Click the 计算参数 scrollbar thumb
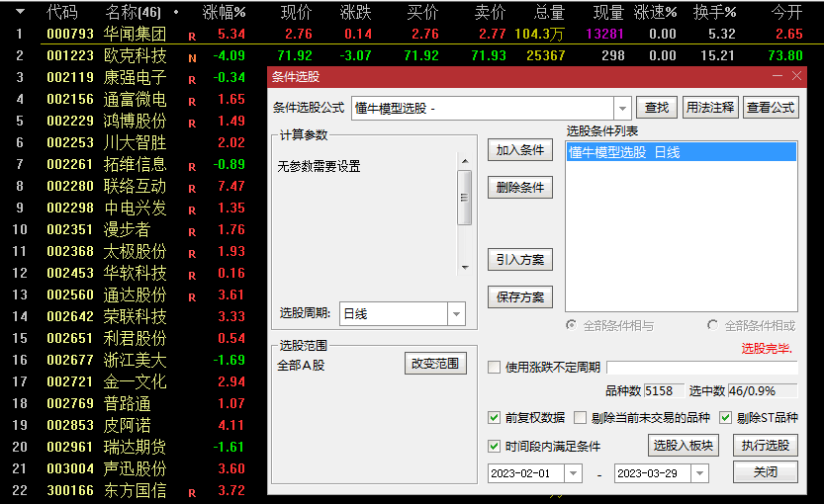This screenshot has height=504, width=824. 465,198
